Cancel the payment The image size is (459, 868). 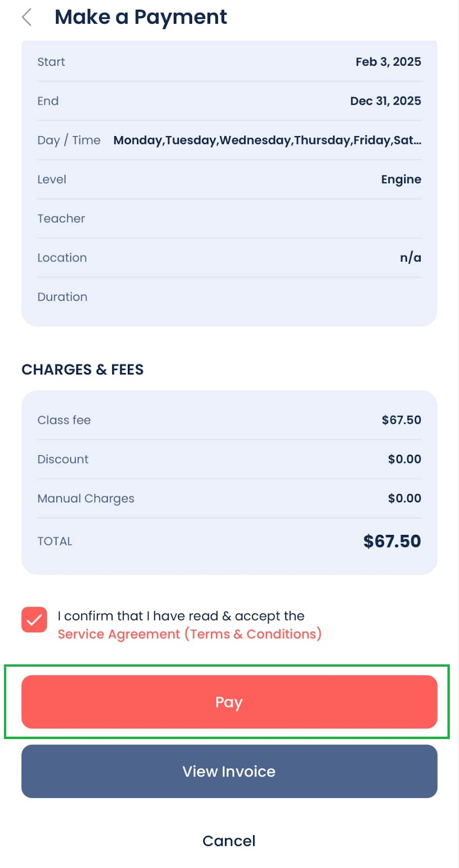click(x=229, y=841)
